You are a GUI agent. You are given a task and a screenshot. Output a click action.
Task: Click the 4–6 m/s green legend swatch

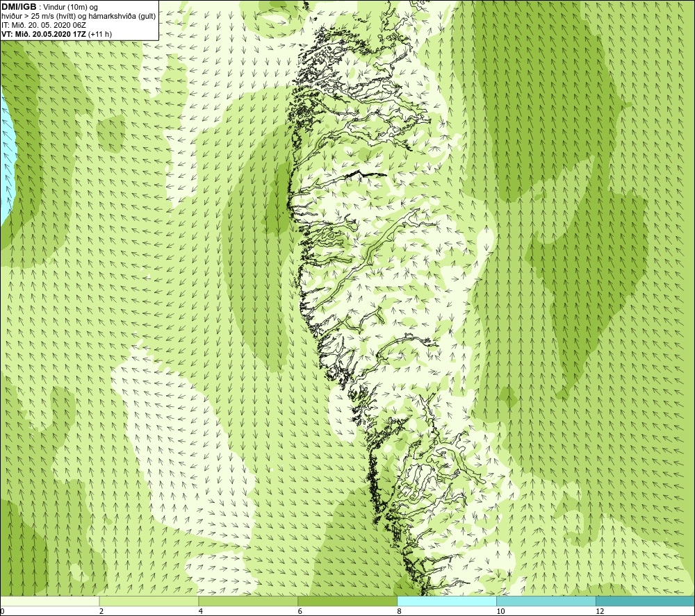pyautogui.click(x=248, y=601)
